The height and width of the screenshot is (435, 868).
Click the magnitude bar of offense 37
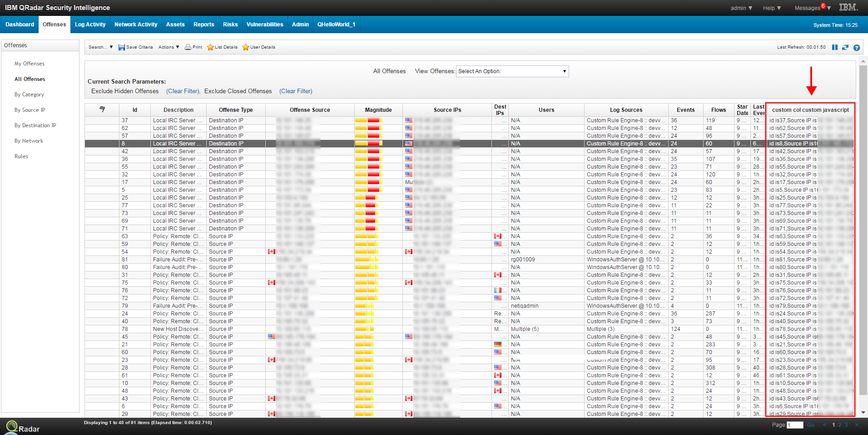click(x=368, y=120)
